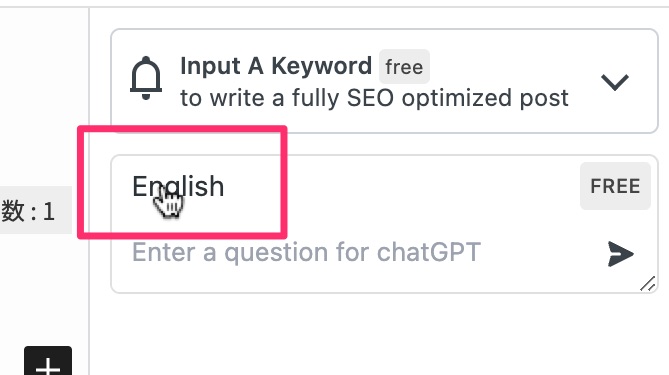669x375 pixels.
Task: Click the uppercase FREE badge
Action: [615, 186]
